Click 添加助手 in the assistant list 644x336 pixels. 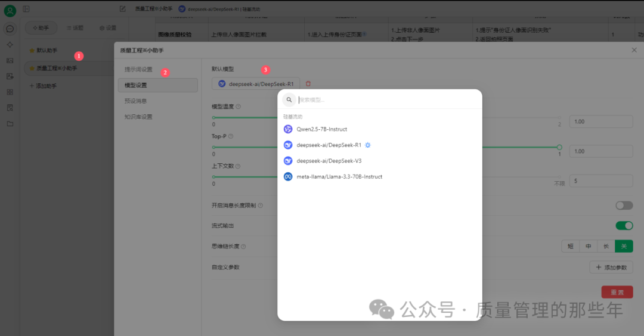[44, 86]
